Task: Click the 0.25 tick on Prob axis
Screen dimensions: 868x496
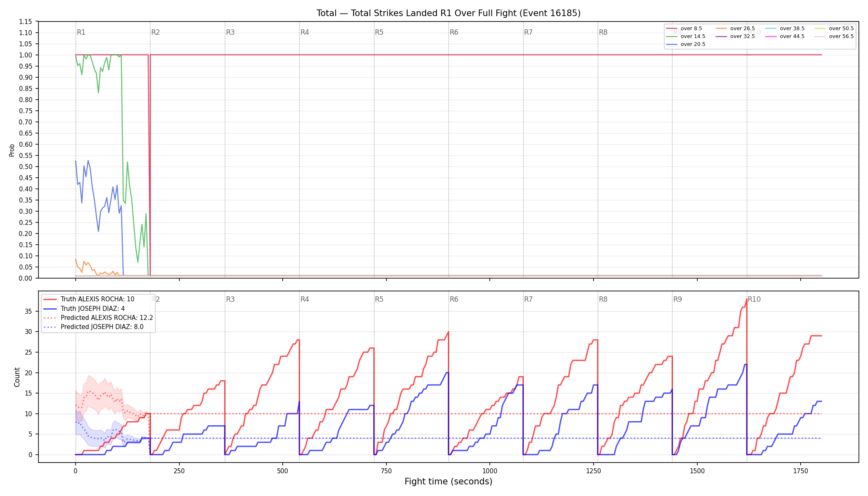Action: [x=26, y=222]
